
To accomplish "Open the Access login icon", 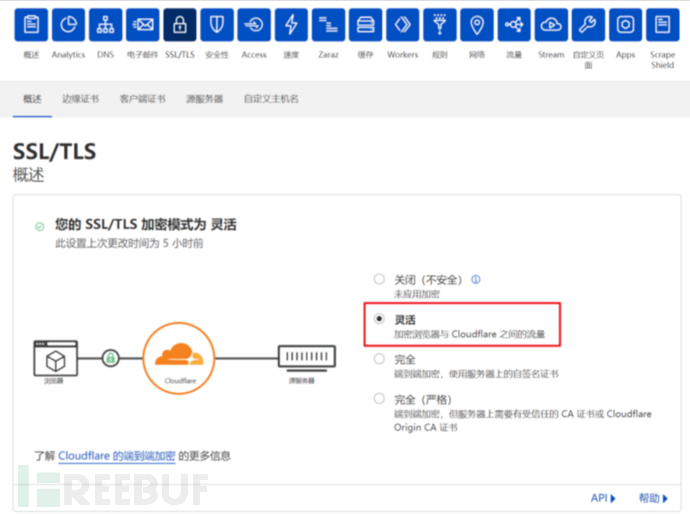I will (254, 25).
